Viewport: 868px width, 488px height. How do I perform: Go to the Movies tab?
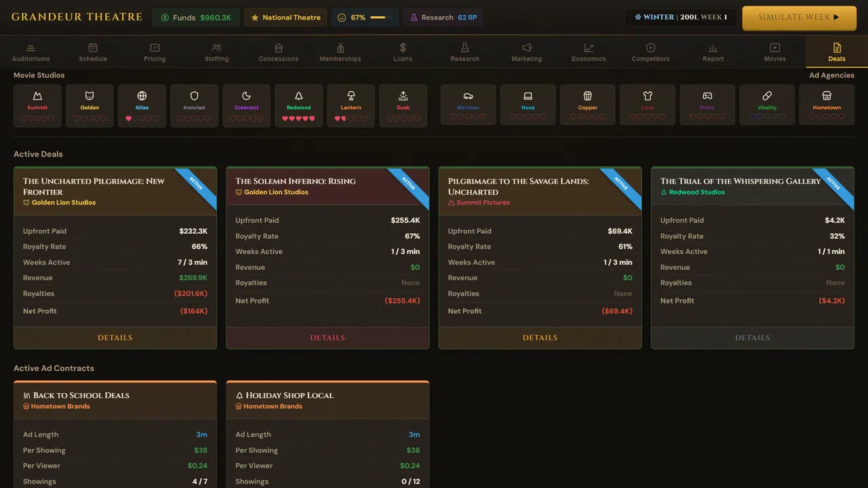[774, 52]
